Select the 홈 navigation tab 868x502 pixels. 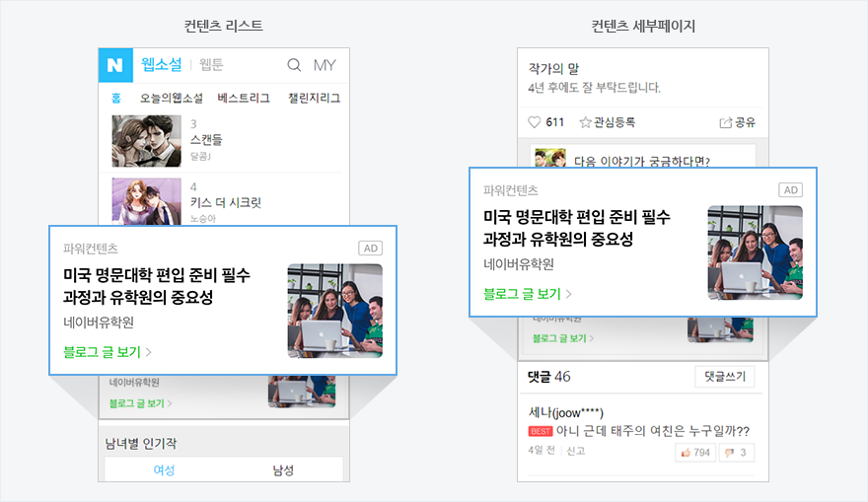point(116,98)
